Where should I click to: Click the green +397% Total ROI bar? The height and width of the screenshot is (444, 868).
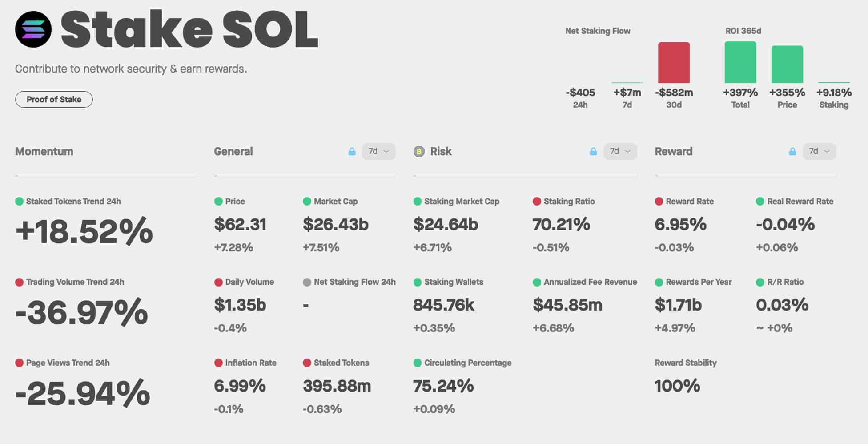pyautogui.click(x=740, y=62)
